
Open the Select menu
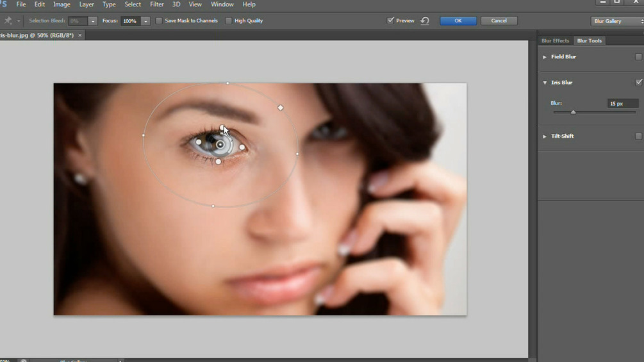pos(133,4)
